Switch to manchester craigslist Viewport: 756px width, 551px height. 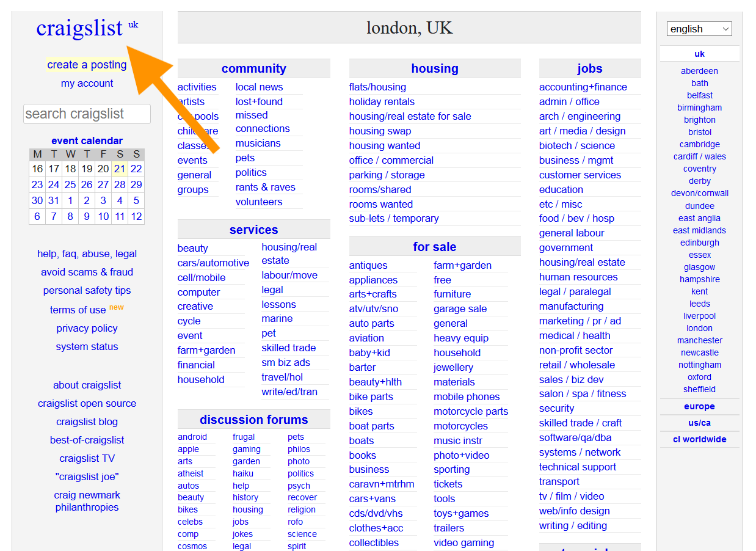pos(699,340)
